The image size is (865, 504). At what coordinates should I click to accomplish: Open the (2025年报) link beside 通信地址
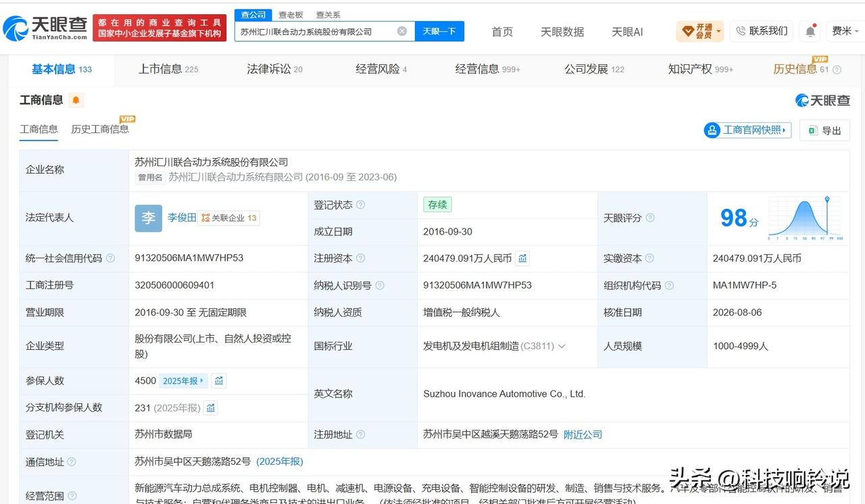click(280, 461)
